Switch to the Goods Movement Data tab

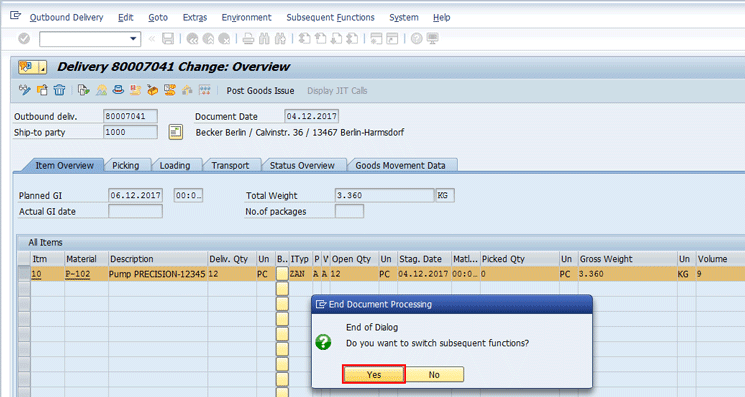point(401,165)
